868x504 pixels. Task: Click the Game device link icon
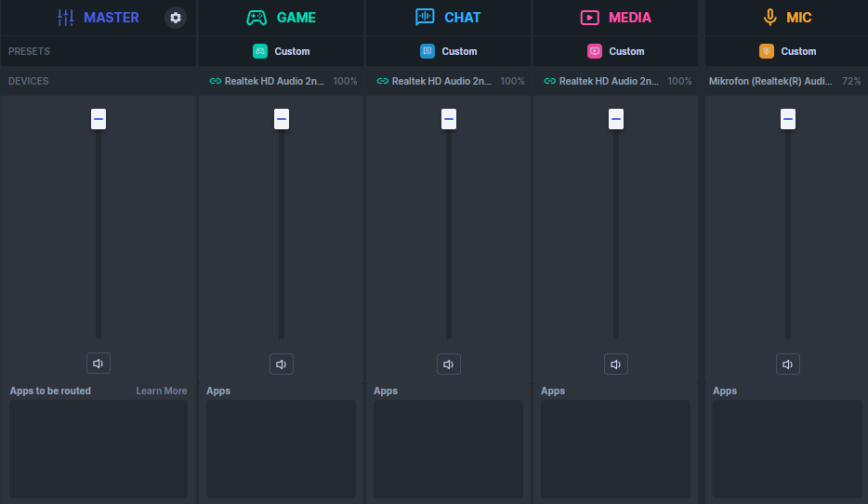(216, 81)
